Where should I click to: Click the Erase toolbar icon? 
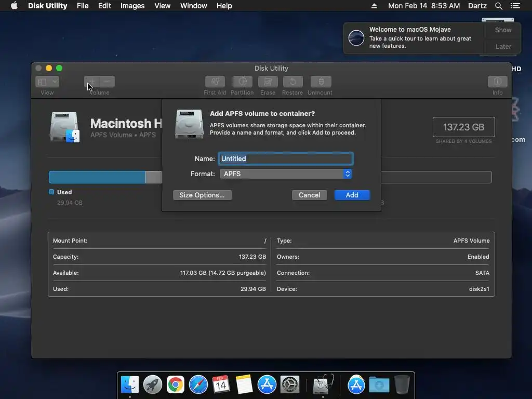click(x=268, y=82)
